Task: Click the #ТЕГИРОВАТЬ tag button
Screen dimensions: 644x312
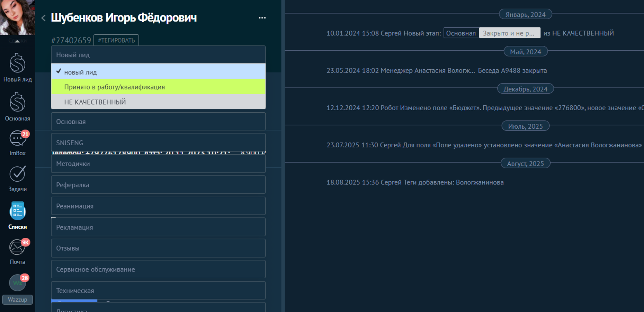Action: [x=116, y=40]
